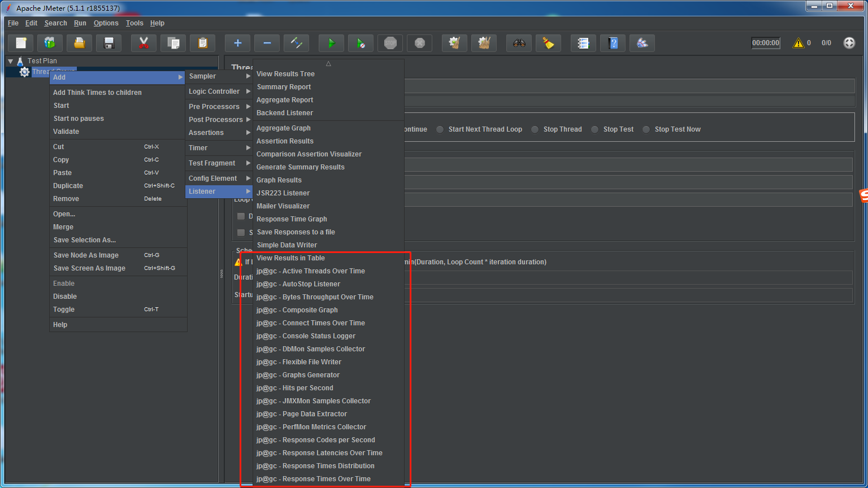
Task: Click the question-mark Help toolbar icon
Action: tap(613, 43)
